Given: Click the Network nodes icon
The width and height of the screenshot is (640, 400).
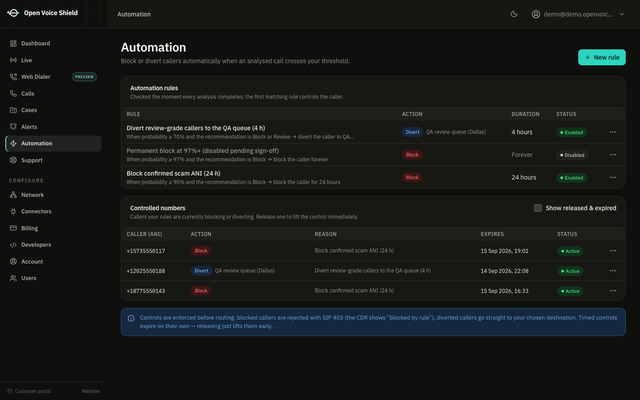Looking at the screenshot, I should 13,195.
